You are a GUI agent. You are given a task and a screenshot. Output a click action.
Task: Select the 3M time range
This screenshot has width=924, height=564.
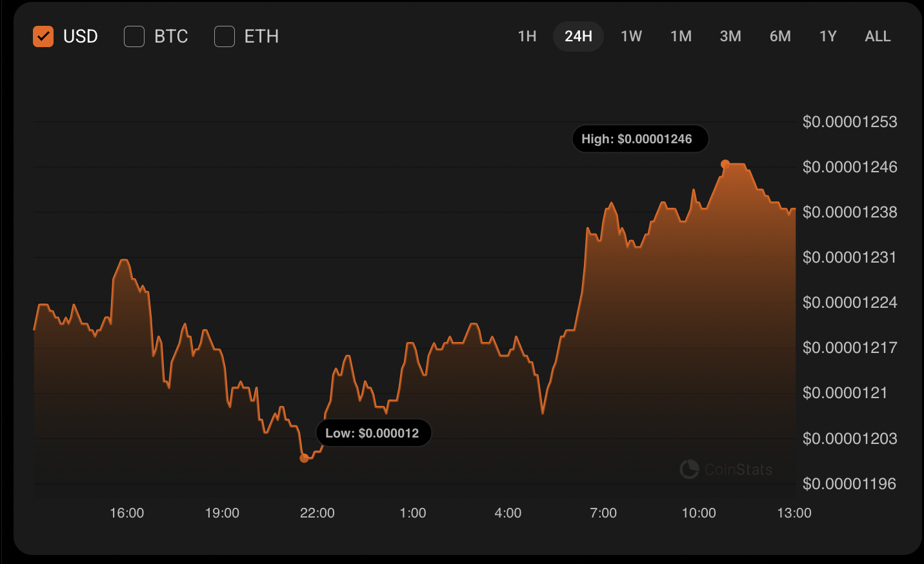point(730,36)
